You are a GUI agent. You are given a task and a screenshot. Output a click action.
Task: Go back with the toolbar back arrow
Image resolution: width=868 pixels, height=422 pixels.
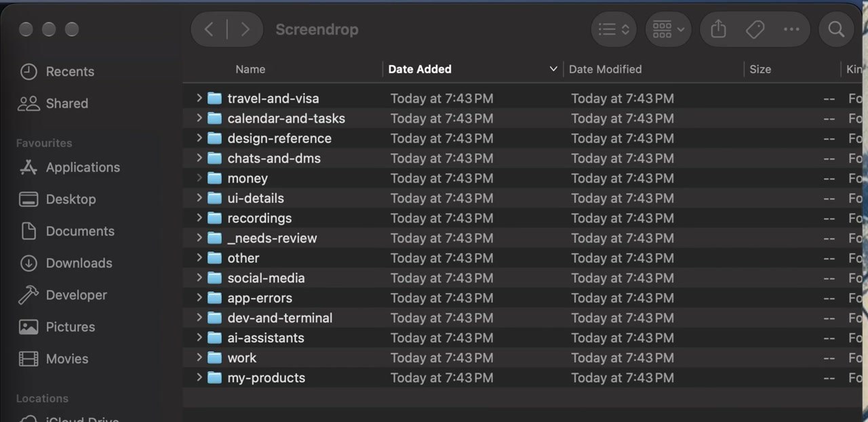209,29
